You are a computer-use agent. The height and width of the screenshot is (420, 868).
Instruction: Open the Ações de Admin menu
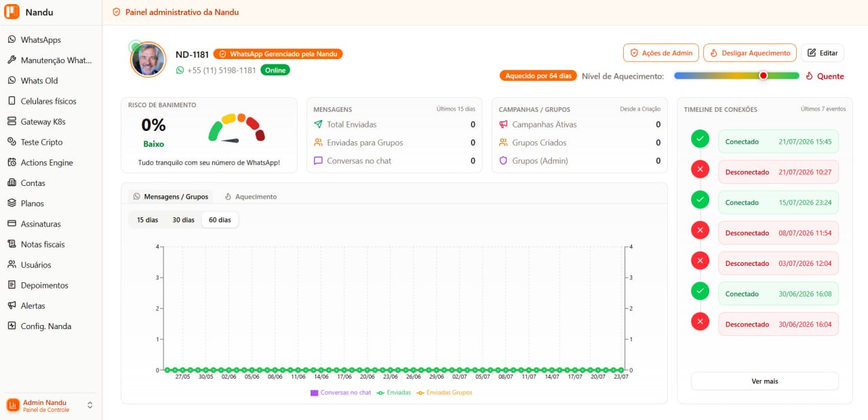(661, 53)
